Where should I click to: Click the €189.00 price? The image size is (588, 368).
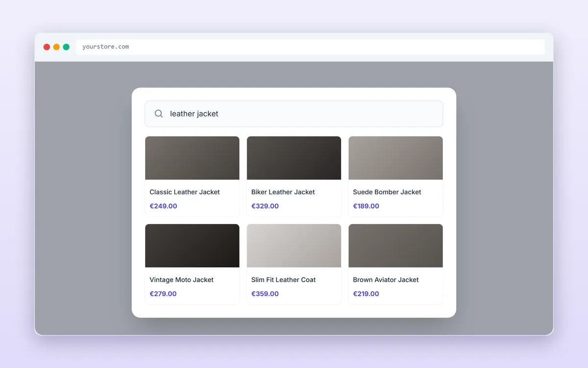[x=366, y=206]
